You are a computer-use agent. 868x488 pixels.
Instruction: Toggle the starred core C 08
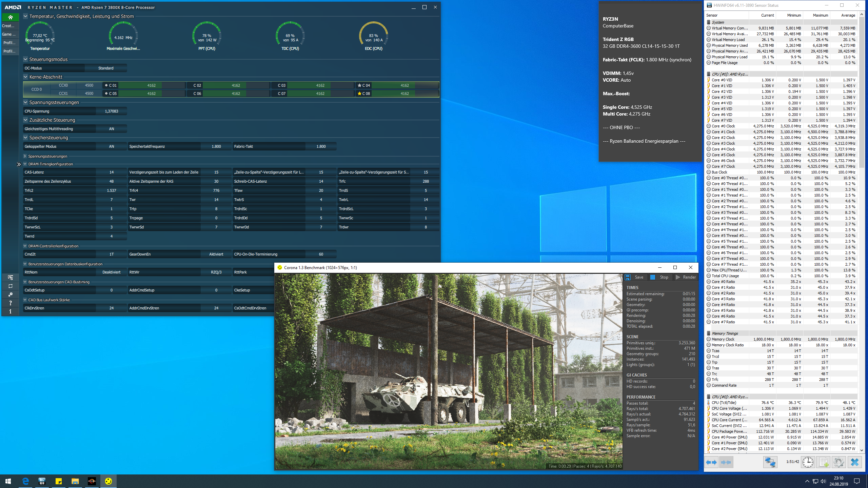[x=359, y=94]
